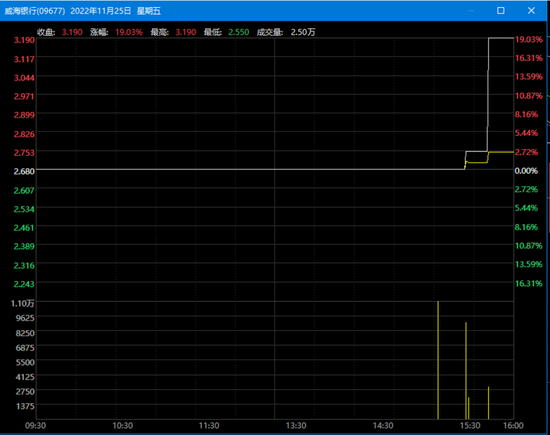This screenshot has width=550, height=435.
Task: Select the 19.03% value next to 涨幅
Action: coord(129,32)
